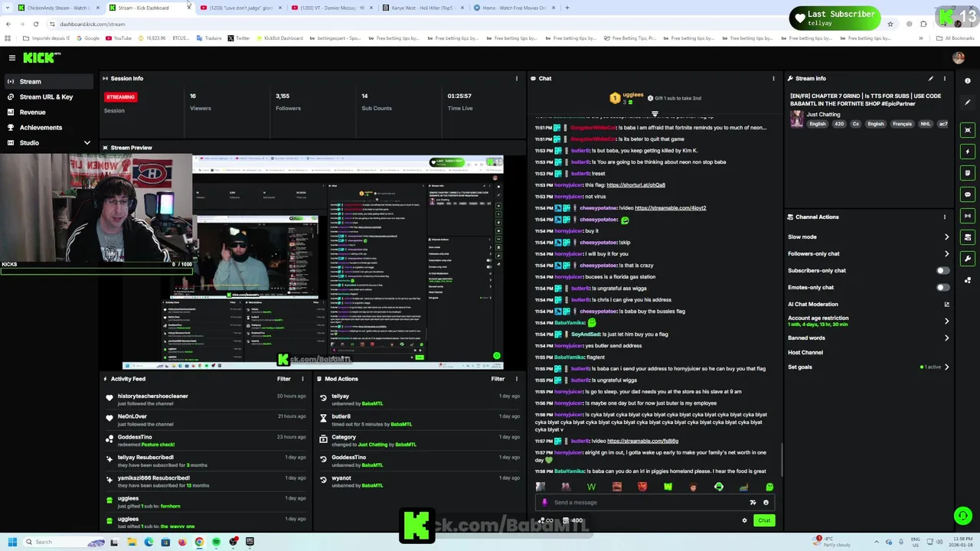This screenshot has height=551, width=980.
Task: Open the user profile avatar in the header
Action: click(958, 58)
